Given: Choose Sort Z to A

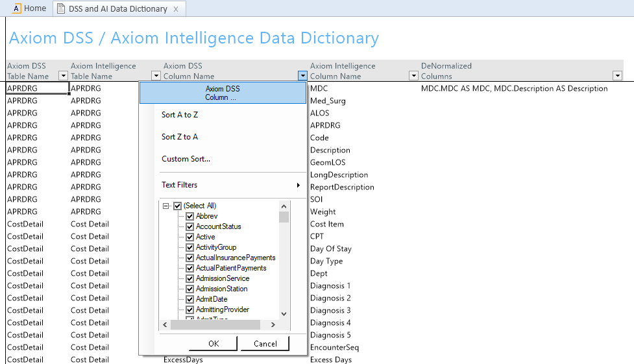Looking at the screenshot, I should pos(180,137).
